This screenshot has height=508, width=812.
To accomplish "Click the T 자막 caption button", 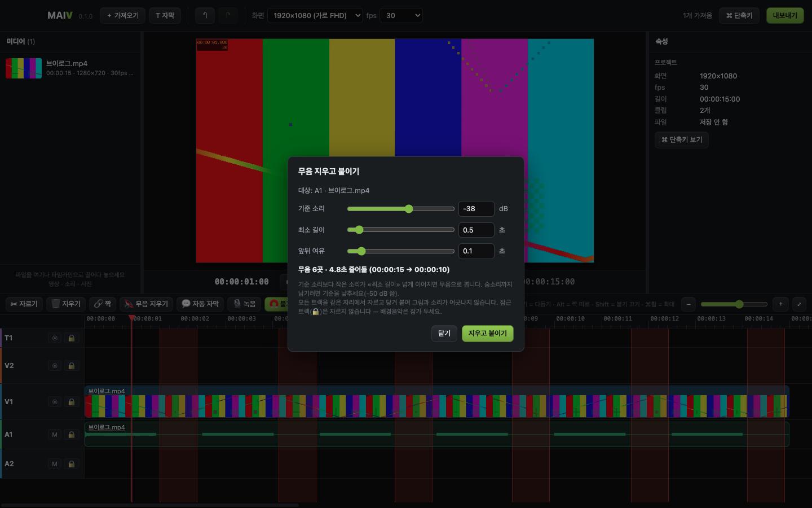I will 165,16.
